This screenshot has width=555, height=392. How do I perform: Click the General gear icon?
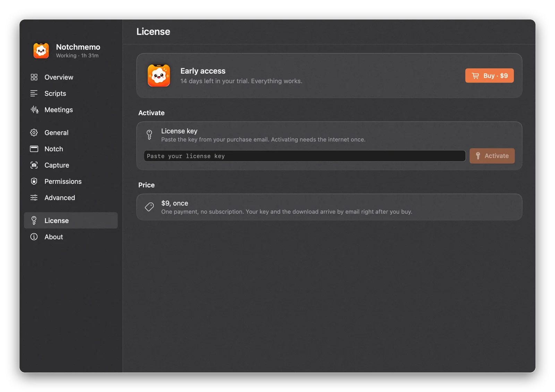(x=34, y=132)
